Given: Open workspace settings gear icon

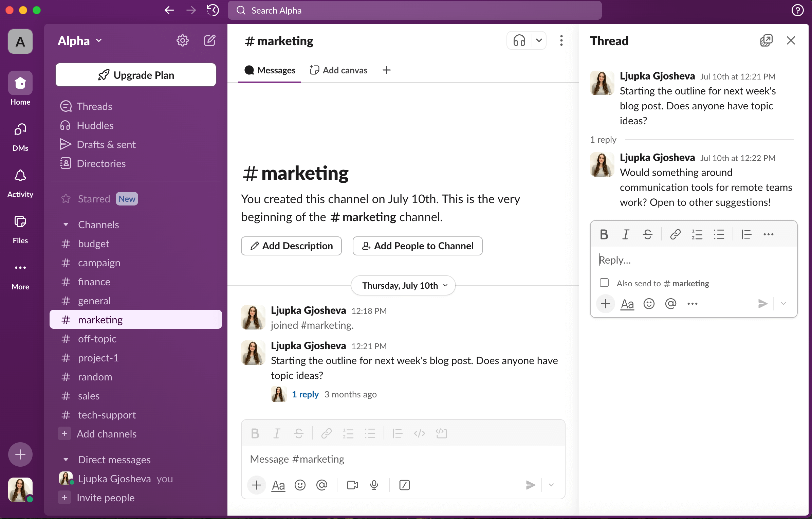Looking at the screenshot, I should [x=182, y=41].
